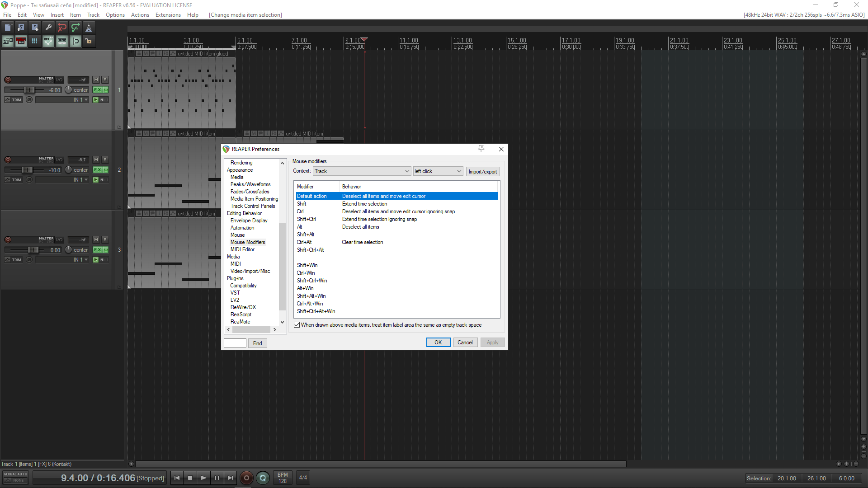868x488 pixels.
Task: Open the Extensions menu
Action: (168, 15)
